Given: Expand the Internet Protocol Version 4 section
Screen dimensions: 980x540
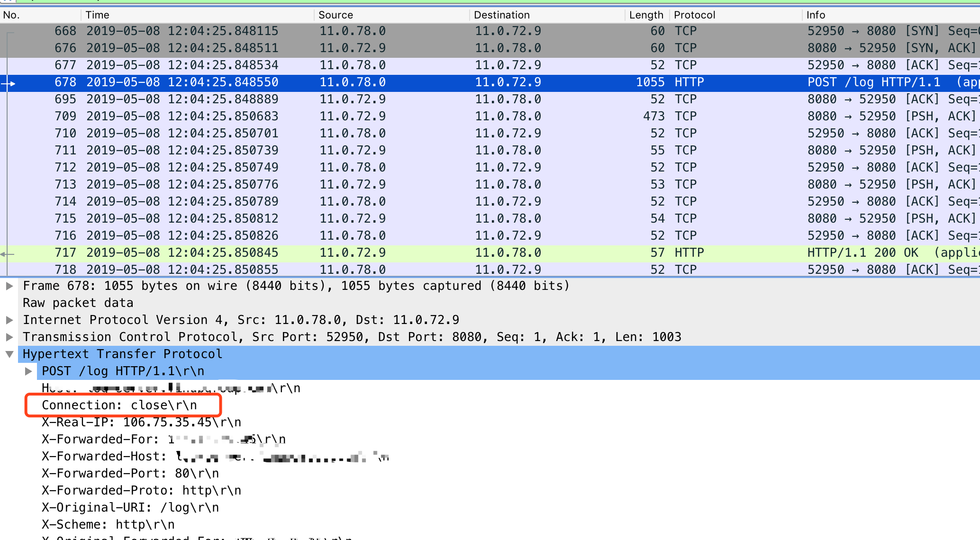Looking at the screenshot, I should point(9,320).
